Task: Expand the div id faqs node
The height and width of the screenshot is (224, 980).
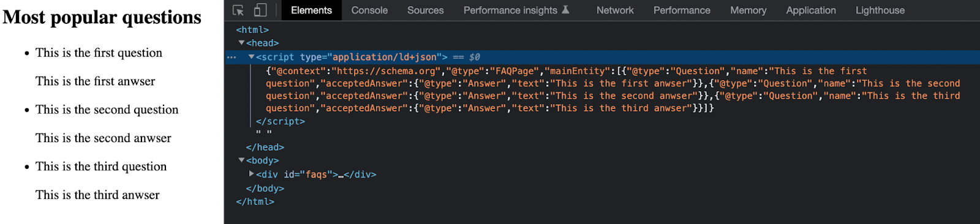Action: point(251,174)
